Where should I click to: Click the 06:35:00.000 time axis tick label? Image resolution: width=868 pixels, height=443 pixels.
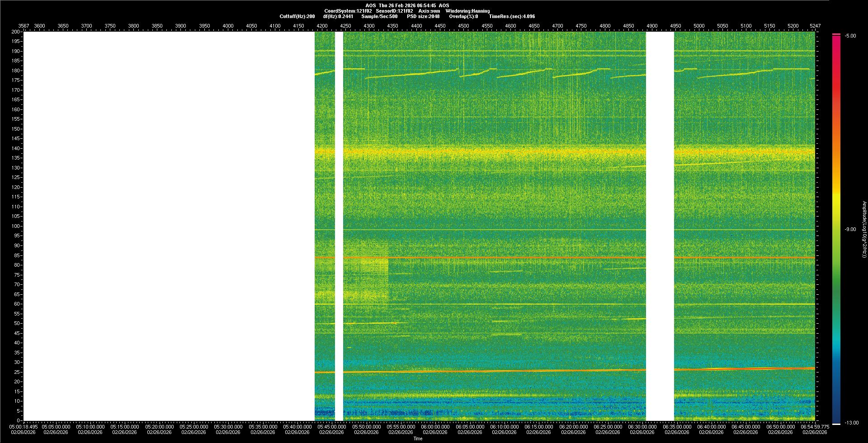tap(677, 427)
